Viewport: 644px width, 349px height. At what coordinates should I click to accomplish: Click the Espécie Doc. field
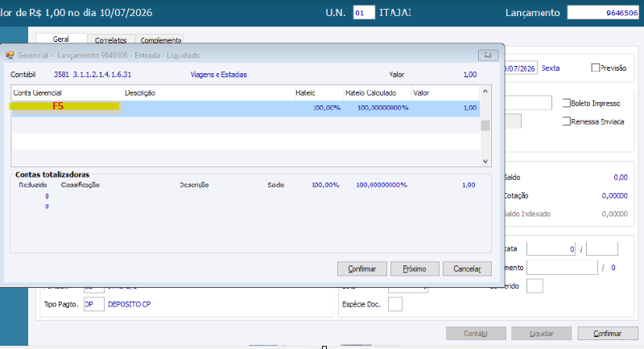tap(394, 304)
